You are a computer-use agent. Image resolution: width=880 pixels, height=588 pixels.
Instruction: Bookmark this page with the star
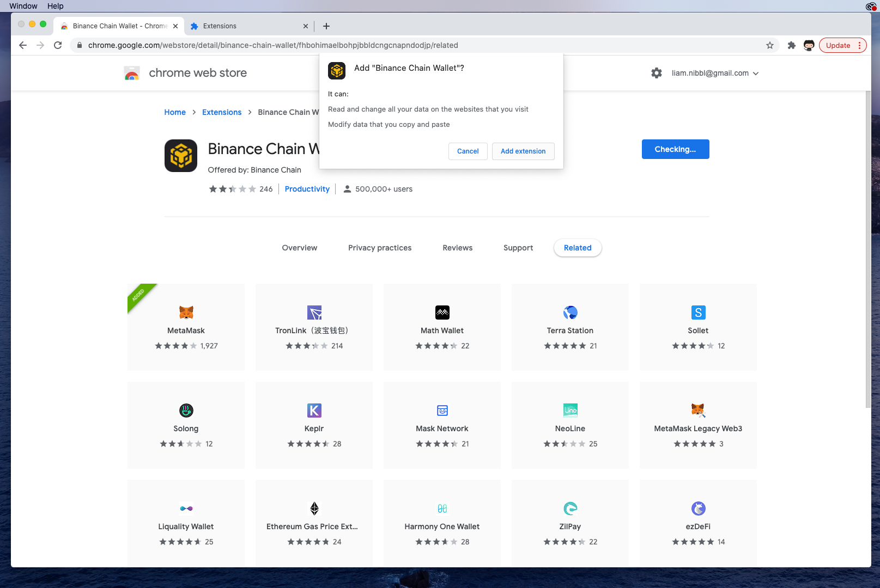[770, 45]
